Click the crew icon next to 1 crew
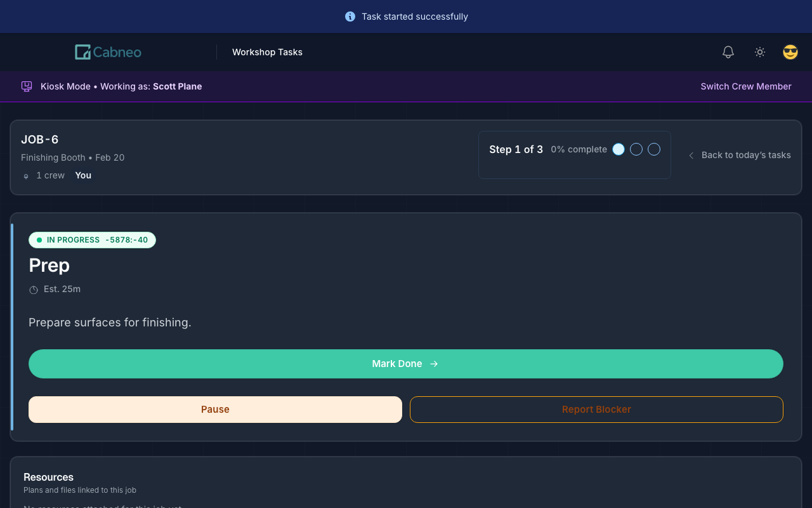Screen dimensions: 812x508 [x=26, y=176]
